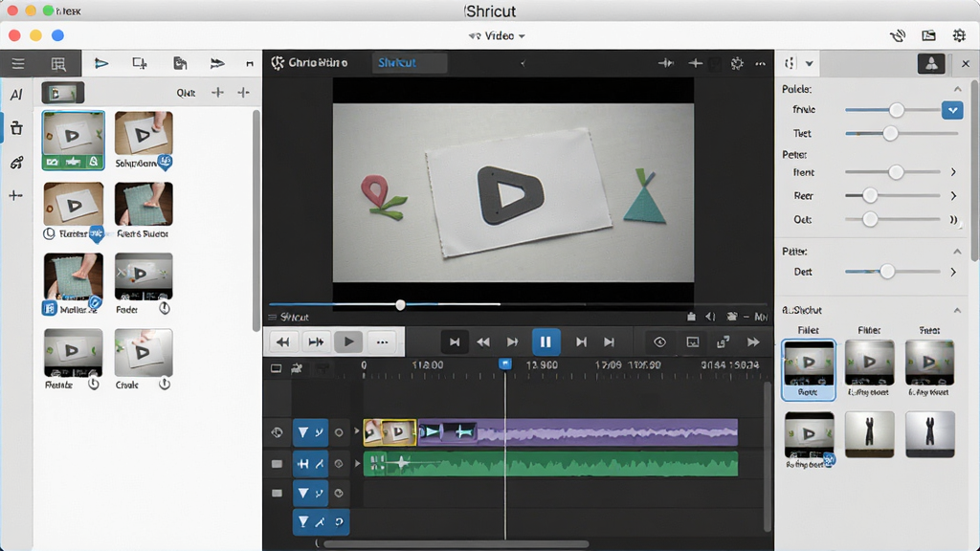Toggle the eye visibility of the purple track
Viewport: 980px width, 551px height.
277,432
